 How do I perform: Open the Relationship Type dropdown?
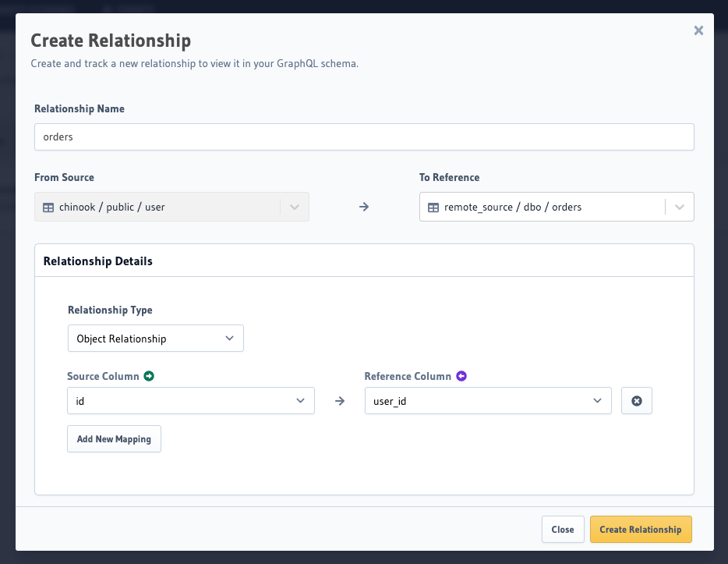click(x=155, y=338)
